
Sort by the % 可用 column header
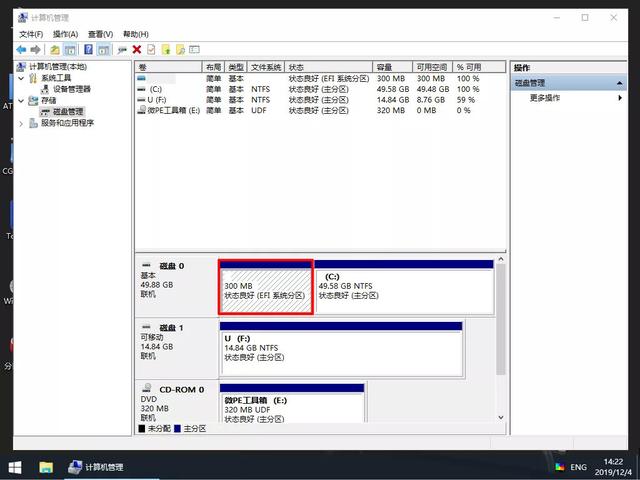[x=479, y=67]
